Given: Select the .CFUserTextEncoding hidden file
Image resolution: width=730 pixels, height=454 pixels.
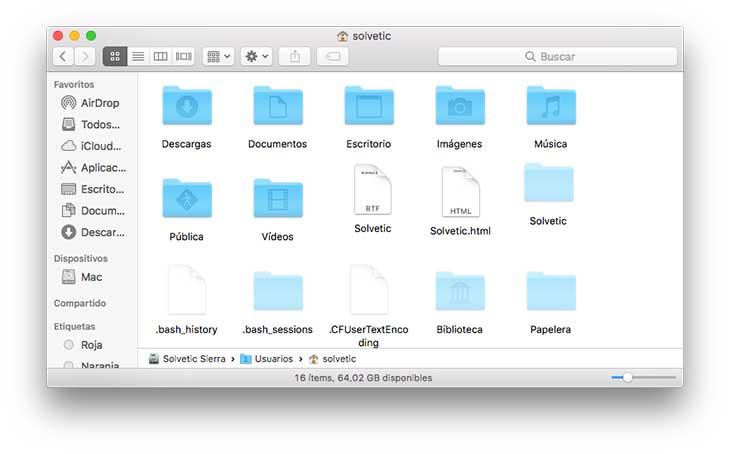Looking at the screenshot, I should (x=369, y=290).
